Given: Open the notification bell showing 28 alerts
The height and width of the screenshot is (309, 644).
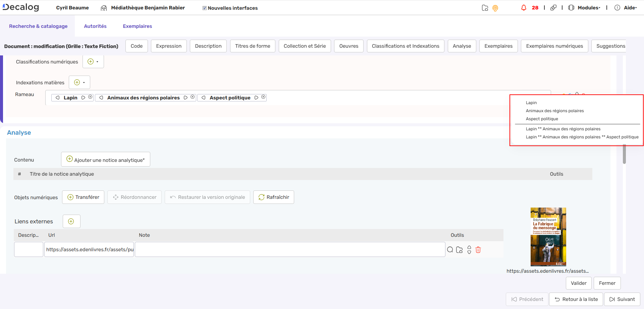Looking at the screenshot, I should coord(524,7).
